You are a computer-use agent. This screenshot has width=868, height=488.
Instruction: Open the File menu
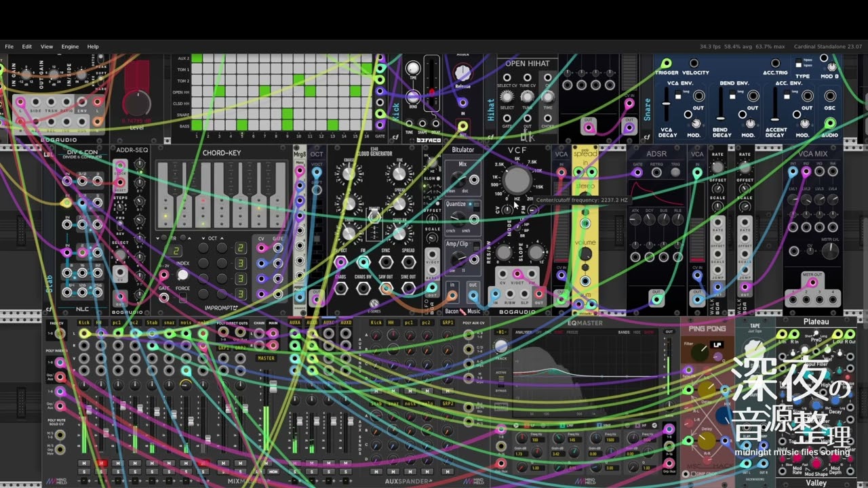point(9,47)
